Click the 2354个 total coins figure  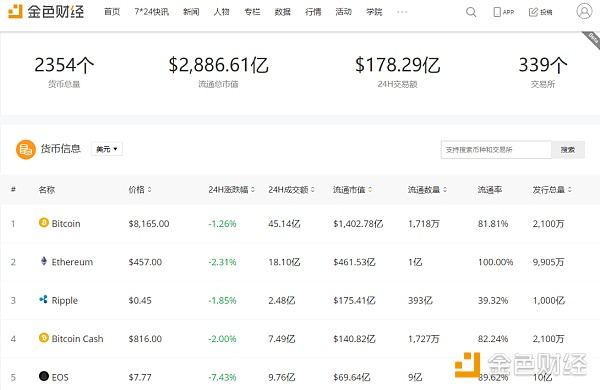coord(64,65)
